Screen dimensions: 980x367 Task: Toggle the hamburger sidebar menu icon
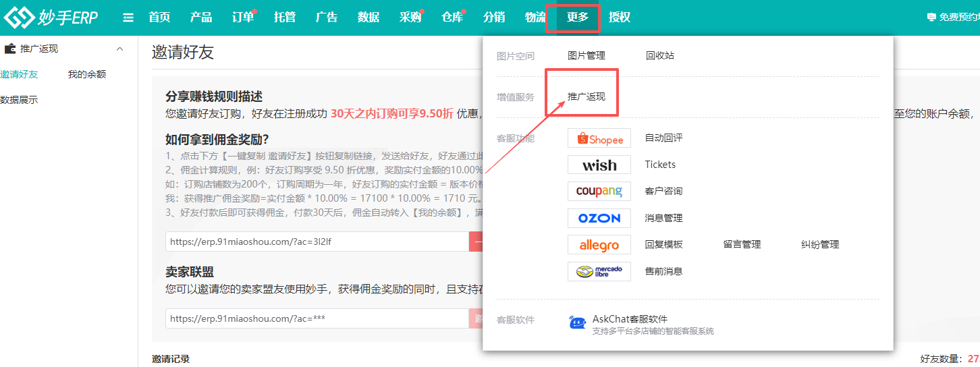(x=128, y=18)
